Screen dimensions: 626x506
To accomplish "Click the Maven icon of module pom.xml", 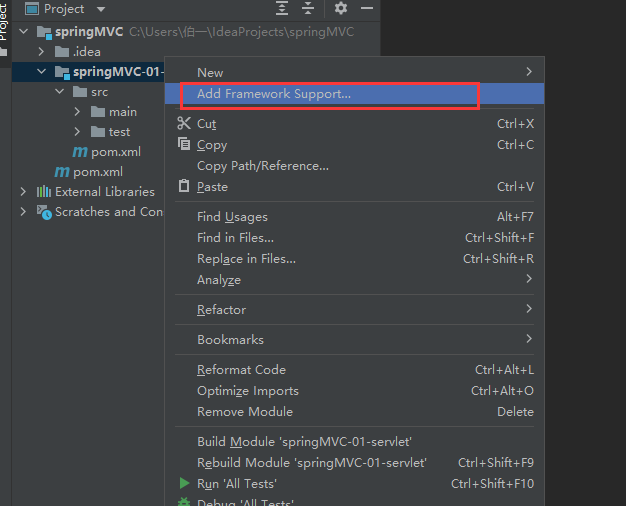I will point(80,152).
